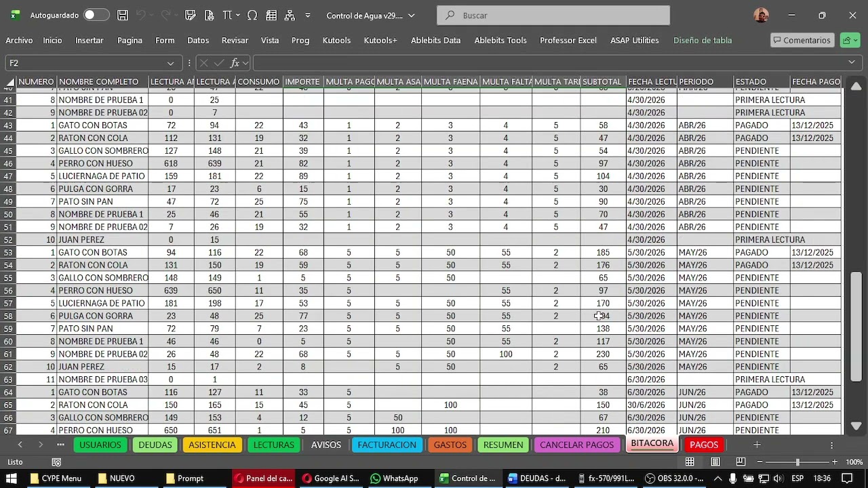Image resolution: width=868 pixels, height=488 pixels.
Task: Click the table form icon in quick access toolbar
Action: (x=271, y=15)
